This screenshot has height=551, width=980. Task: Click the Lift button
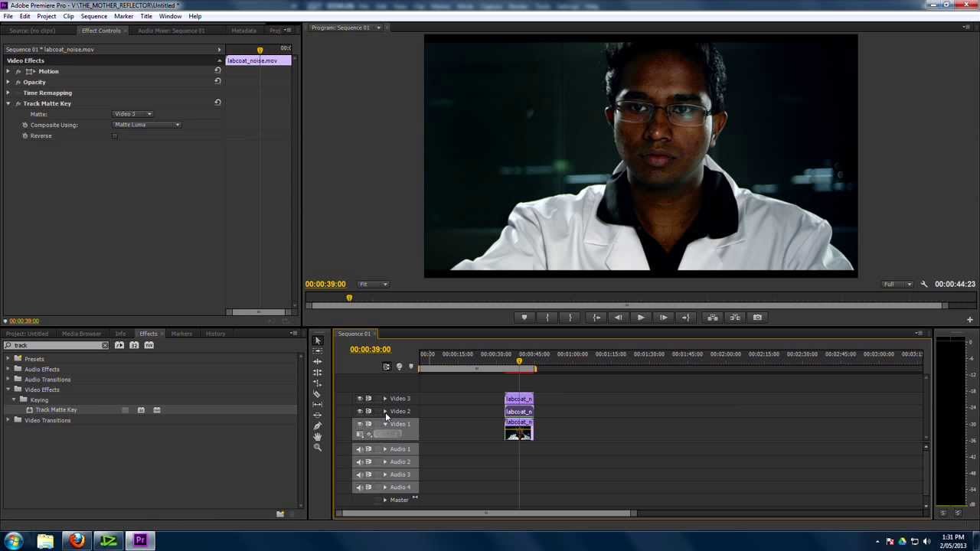(x=713, y=318)
